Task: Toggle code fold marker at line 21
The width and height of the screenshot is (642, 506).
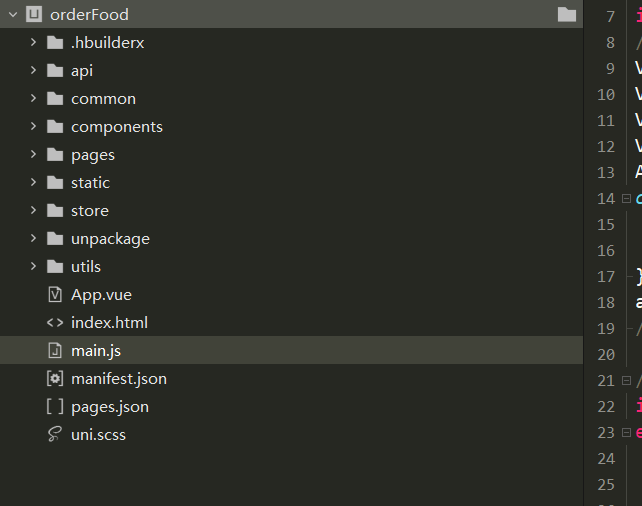Action: (x=626, y=381)
